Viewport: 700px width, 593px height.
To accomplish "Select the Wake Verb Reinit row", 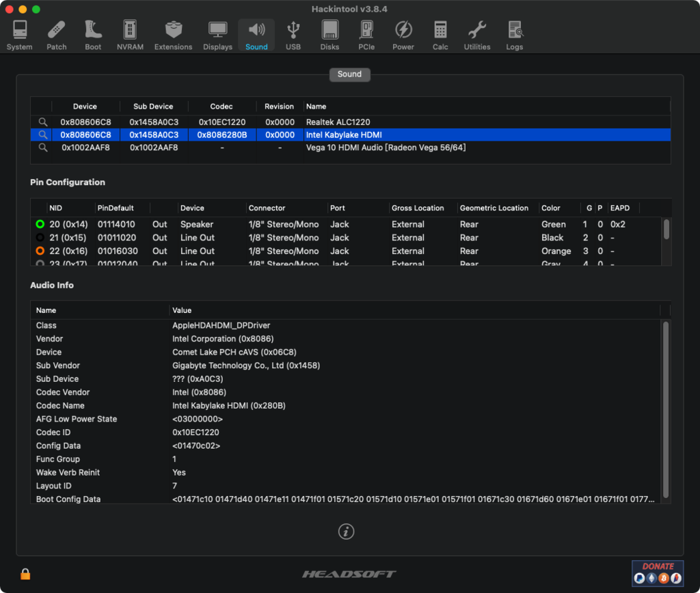I will [x=345, y=473].
